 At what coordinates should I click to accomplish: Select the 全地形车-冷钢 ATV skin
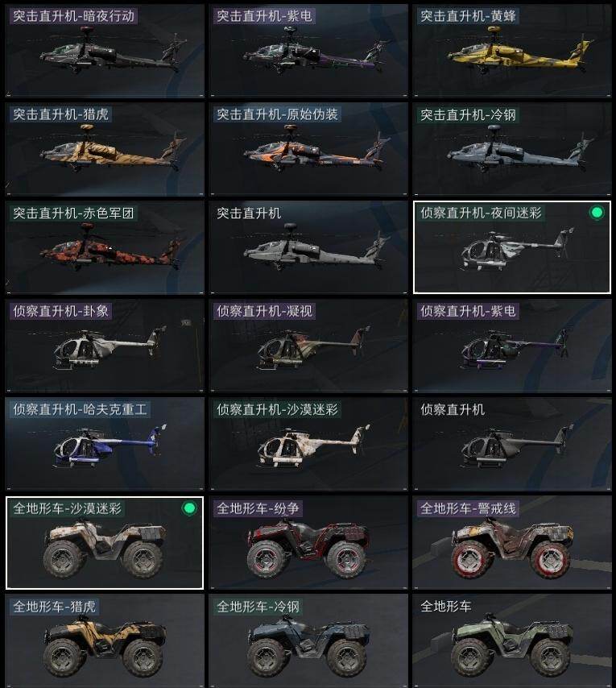point(308,640)
